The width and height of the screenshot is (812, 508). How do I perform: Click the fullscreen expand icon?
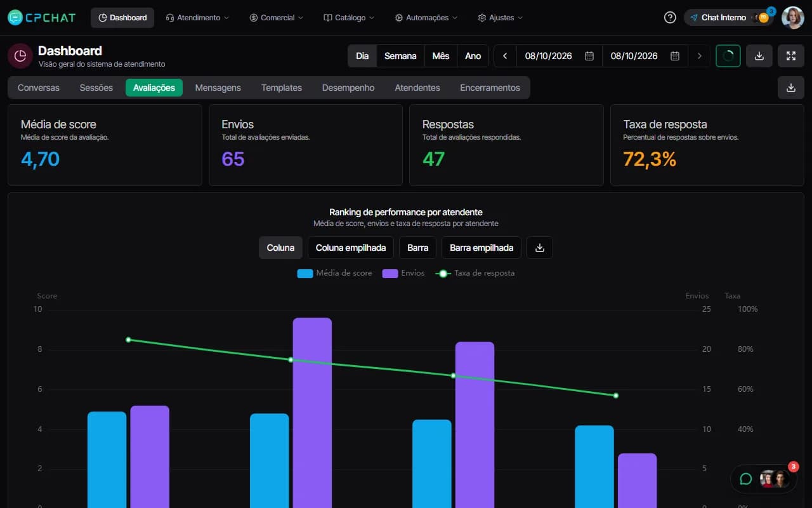pos(790,56)
